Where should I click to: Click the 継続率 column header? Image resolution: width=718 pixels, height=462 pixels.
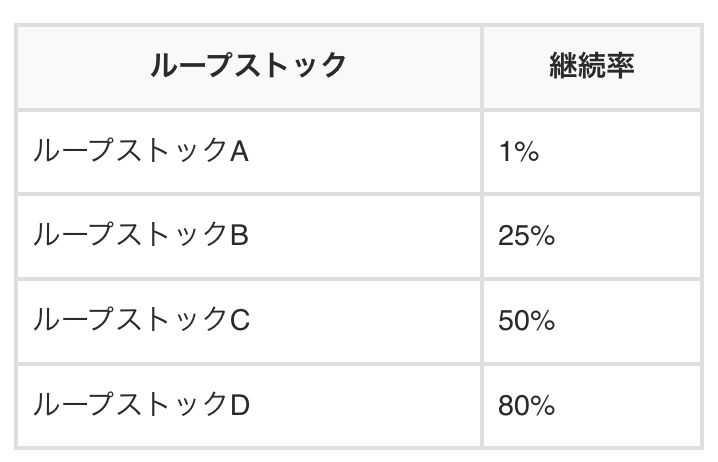[x=592, y=66]
